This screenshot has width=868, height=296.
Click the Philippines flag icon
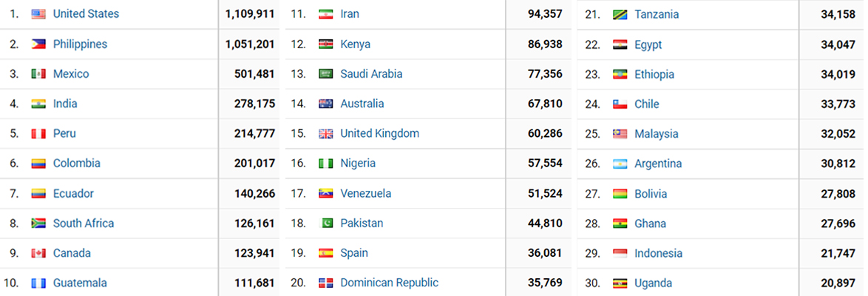click(39, 44)
